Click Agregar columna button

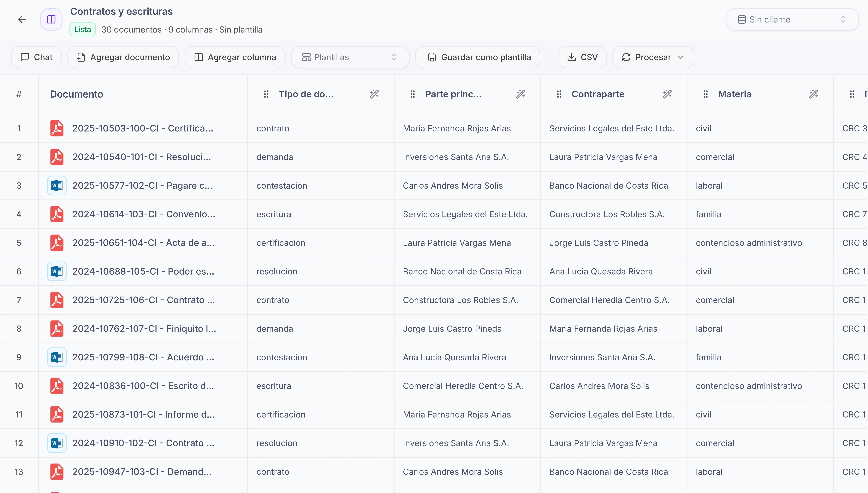(235, 57)
